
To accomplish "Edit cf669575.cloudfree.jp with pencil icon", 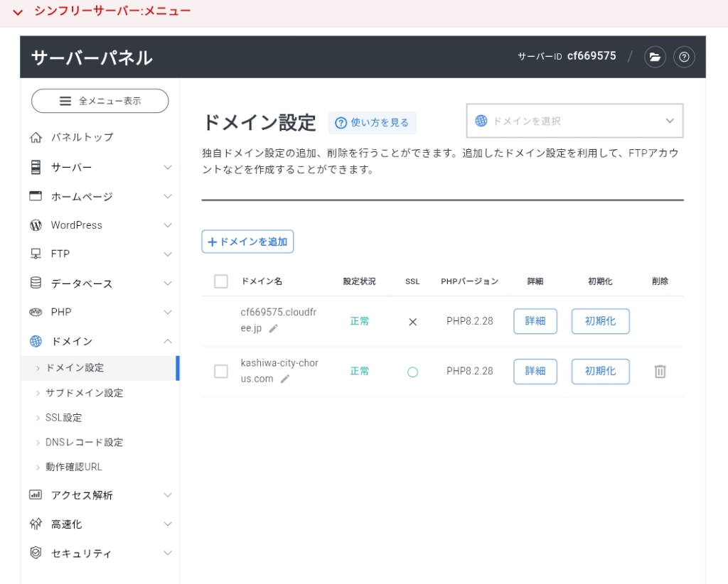I will 274,328.
